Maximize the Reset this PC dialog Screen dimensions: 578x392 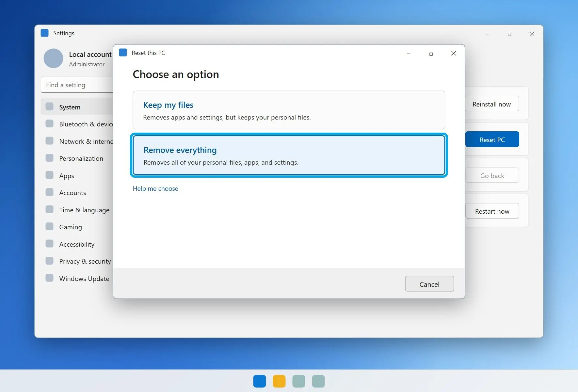pos(431,53)
